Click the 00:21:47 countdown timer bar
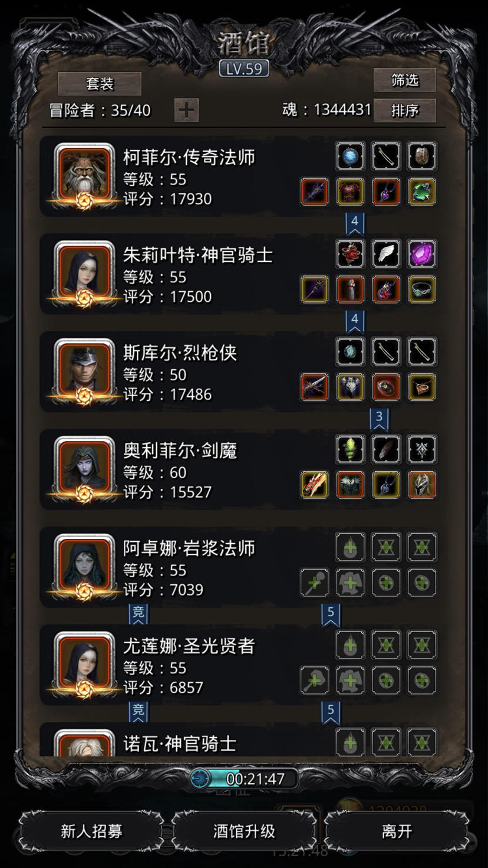The height and width of the screenshot is (868, 488). [244, 778]
